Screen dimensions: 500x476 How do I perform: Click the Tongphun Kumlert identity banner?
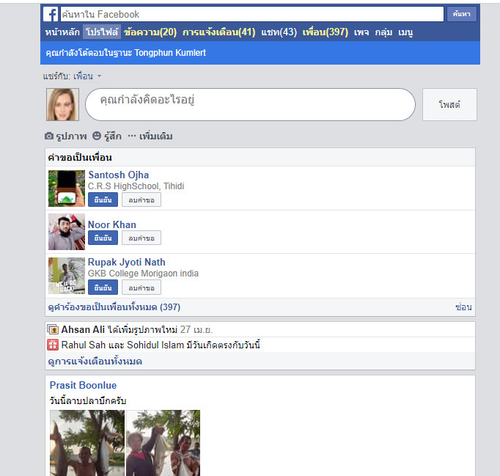260,53
